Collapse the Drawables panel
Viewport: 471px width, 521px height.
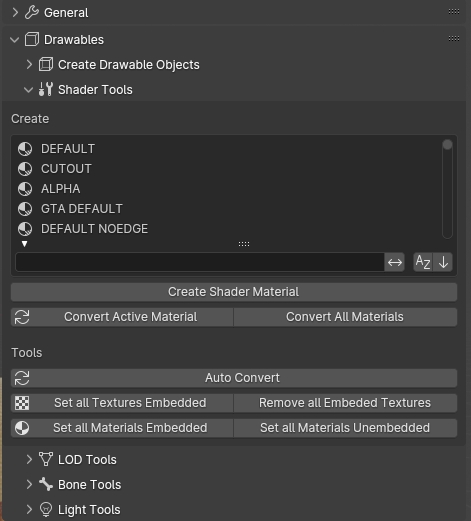coord(15,40)
